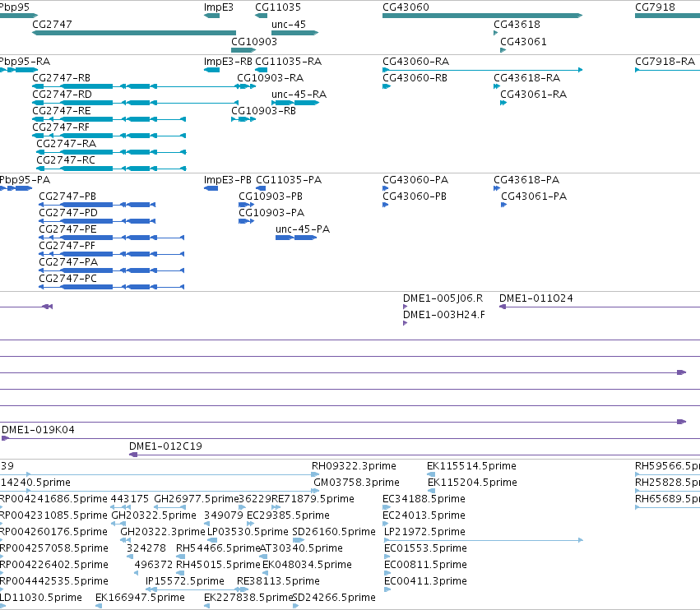
Task: Select the CG43060 gene label
Action: [x=406, y=7]
